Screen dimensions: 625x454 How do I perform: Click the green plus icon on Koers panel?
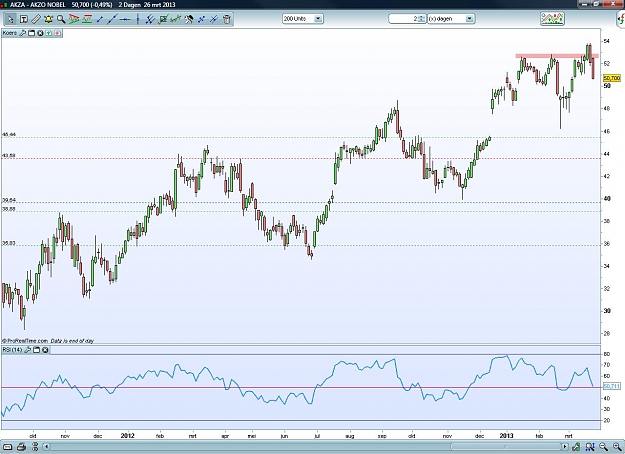[49, 33]
